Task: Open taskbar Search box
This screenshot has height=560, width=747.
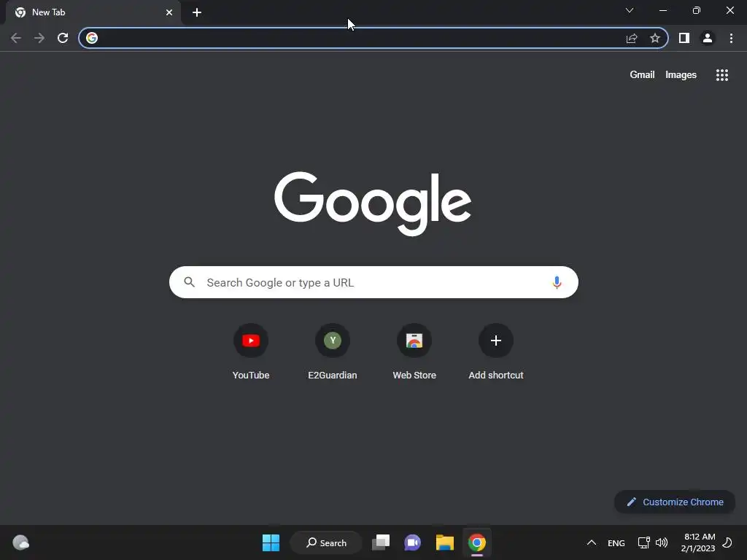Action: click(326, 542)
